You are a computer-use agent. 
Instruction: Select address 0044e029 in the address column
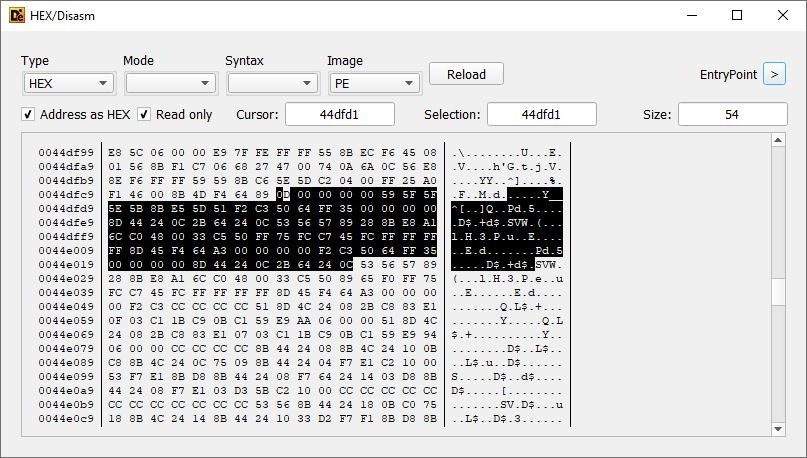pyautogui.click(x=66, y=278)
